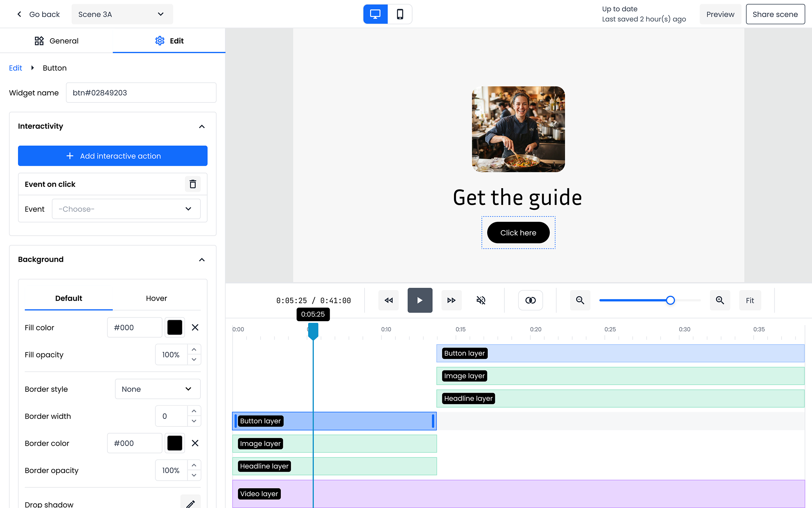Switch to desktop preview mode

click(375, 14)
